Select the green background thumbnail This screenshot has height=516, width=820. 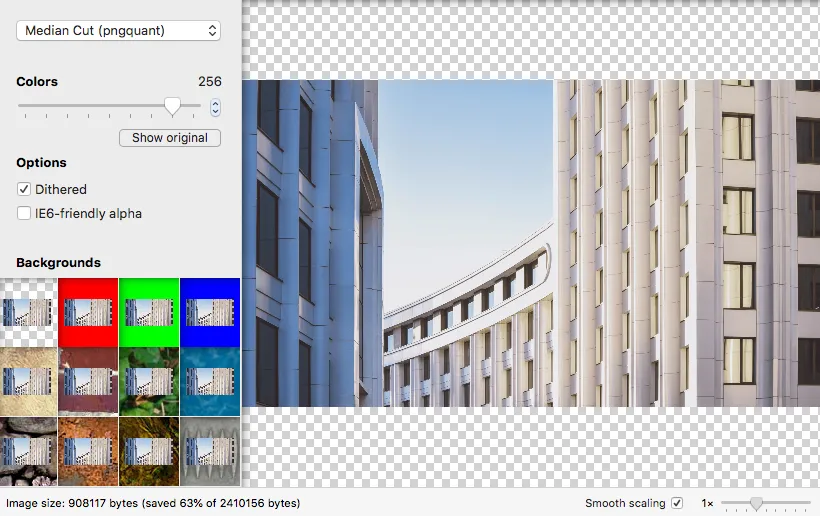(149, 312)
